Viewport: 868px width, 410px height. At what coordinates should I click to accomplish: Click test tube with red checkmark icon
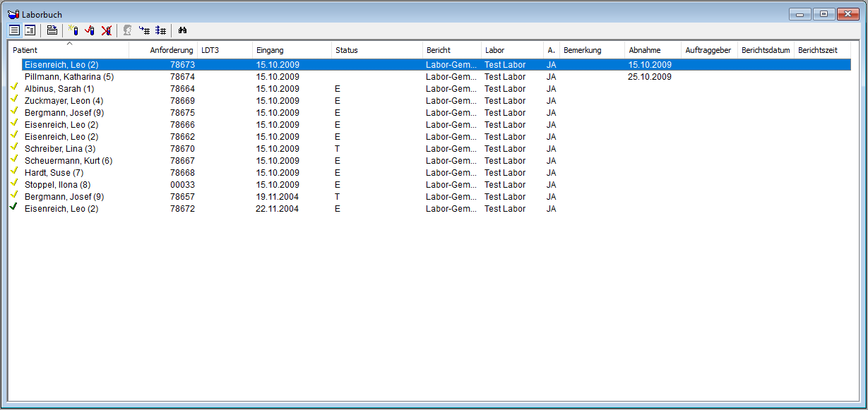[x=90, y=30]
